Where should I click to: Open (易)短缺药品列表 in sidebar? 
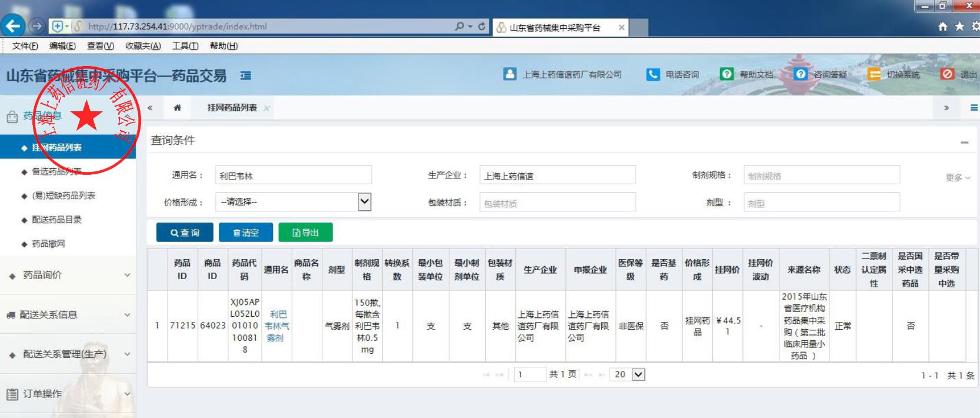[64, 195]
